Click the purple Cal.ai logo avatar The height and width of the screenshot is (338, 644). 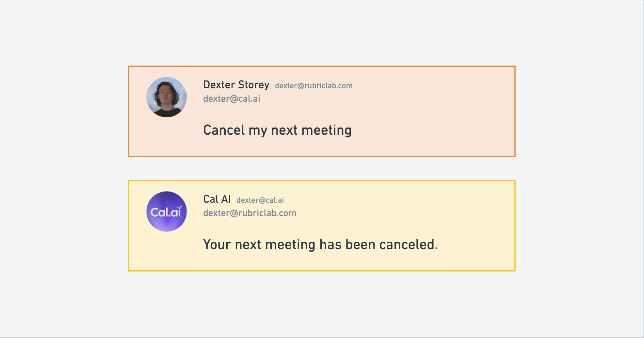point(167,211)
